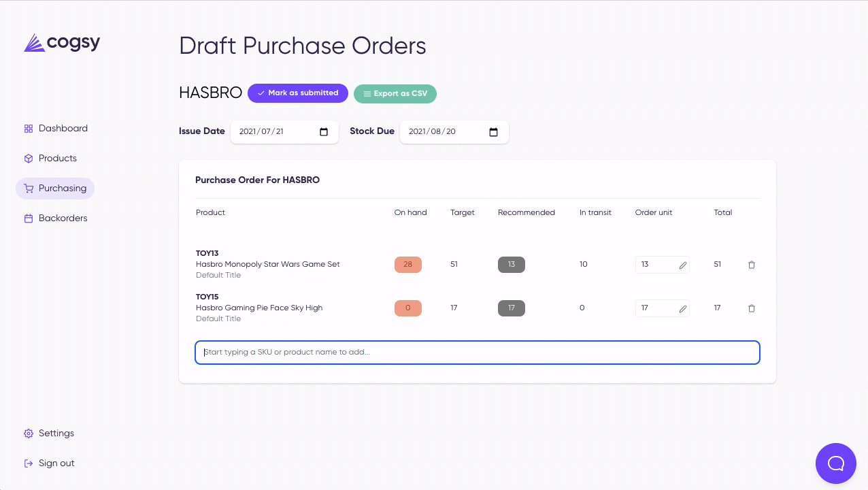Click Hasbro Gaming Pie Face Sky High
This screenshot has height=490, width=868.
coord(259,308)
